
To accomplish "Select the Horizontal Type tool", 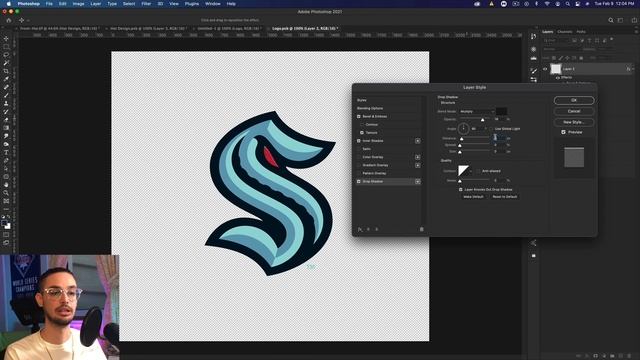I will click(6, 152).
